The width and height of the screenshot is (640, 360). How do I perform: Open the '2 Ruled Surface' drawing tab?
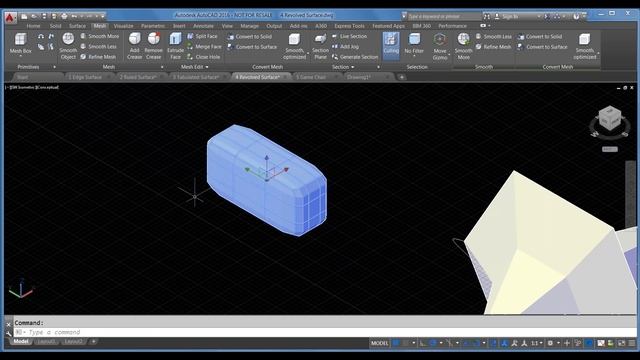point(140,77)
